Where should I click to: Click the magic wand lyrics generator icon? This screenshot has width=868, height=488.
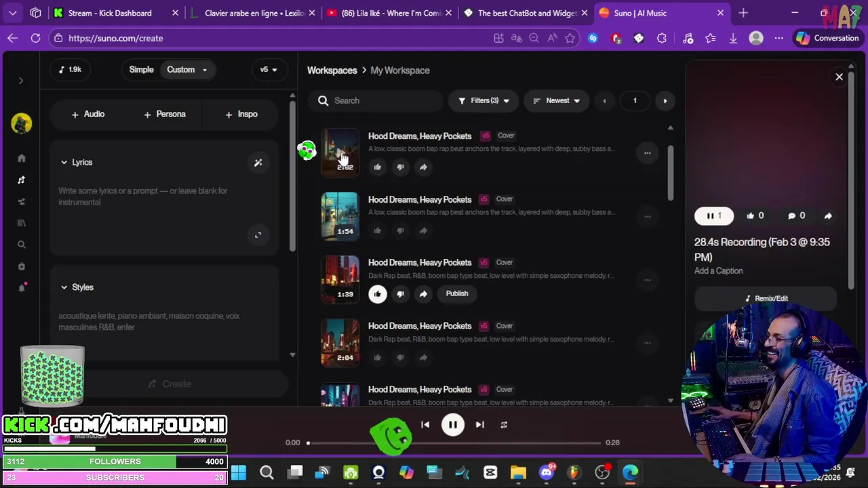point(258,163)
